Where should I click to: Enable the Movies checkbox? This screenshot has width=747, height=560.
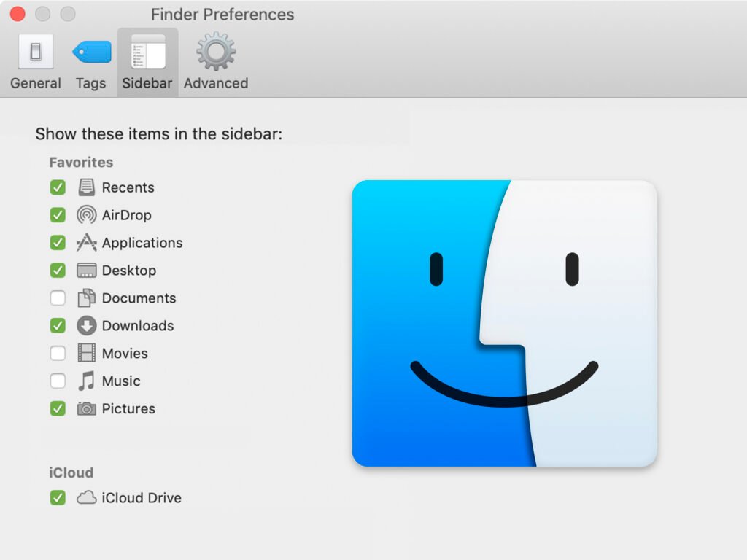58,354
